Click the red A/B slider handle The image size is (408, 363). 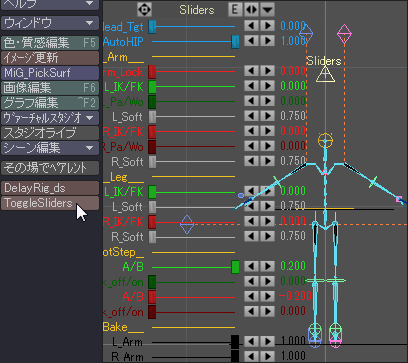tap(152, 297)
